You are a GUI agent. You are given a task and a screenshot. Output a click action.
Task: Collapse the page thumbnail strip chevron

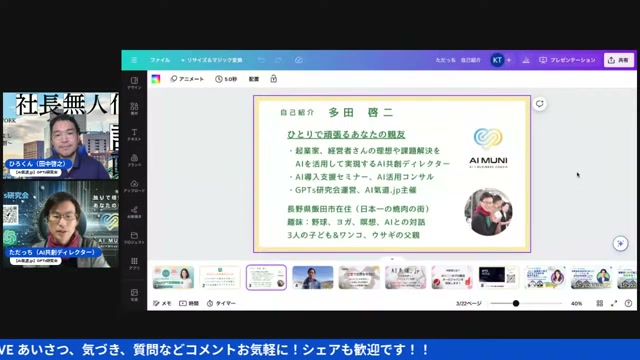[x=392, y=259]
